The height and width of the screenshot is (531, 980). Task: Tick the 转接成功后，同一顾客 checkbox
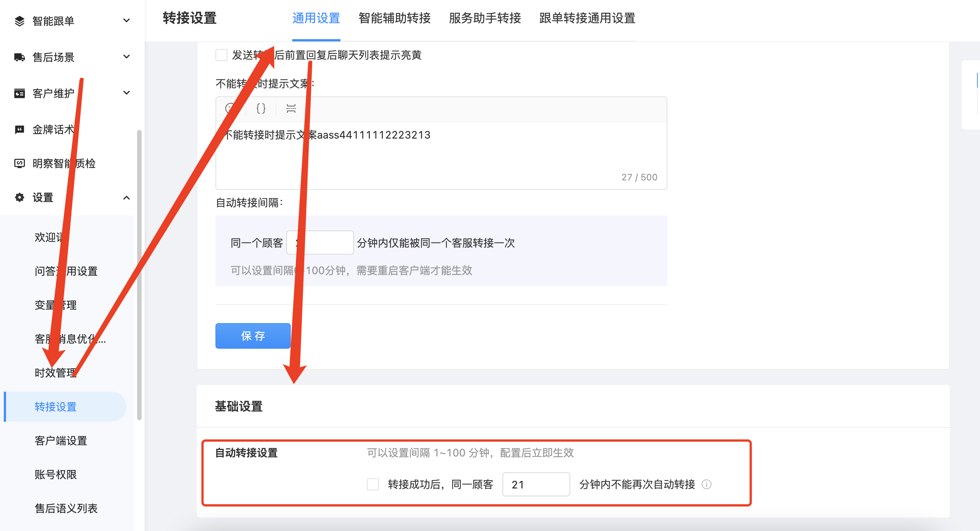click(373, 484)
